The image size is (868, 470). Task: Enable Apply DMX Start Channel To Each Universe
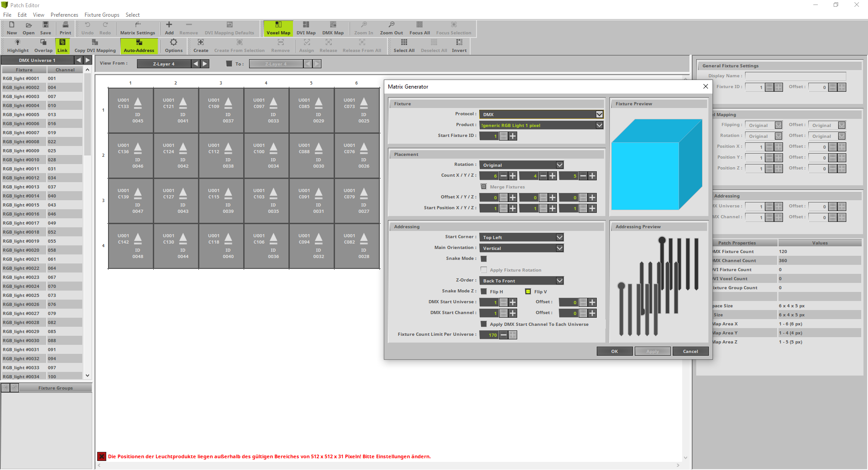(x=484, y=324)
